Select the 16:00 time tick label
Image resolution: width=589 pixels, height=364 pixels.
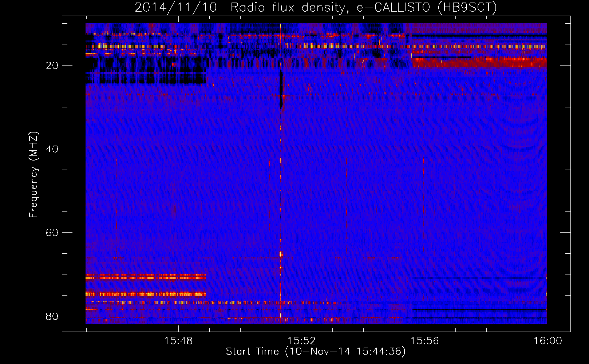click(x=548, y=341)
